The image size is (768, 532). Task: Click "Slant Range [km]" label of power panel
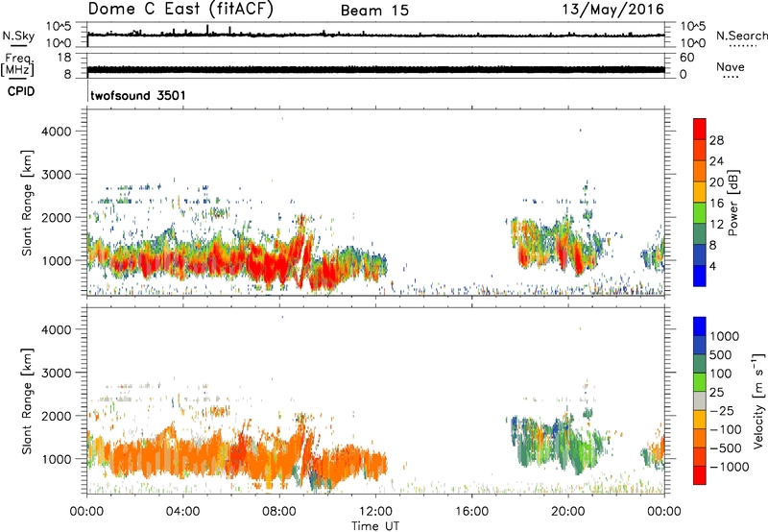[27, 203]
